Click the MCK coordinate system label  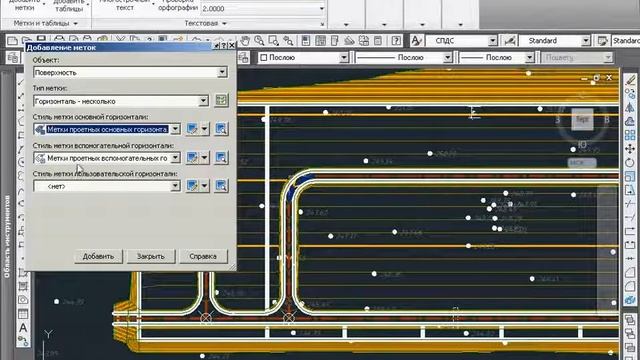pos(582,162)
